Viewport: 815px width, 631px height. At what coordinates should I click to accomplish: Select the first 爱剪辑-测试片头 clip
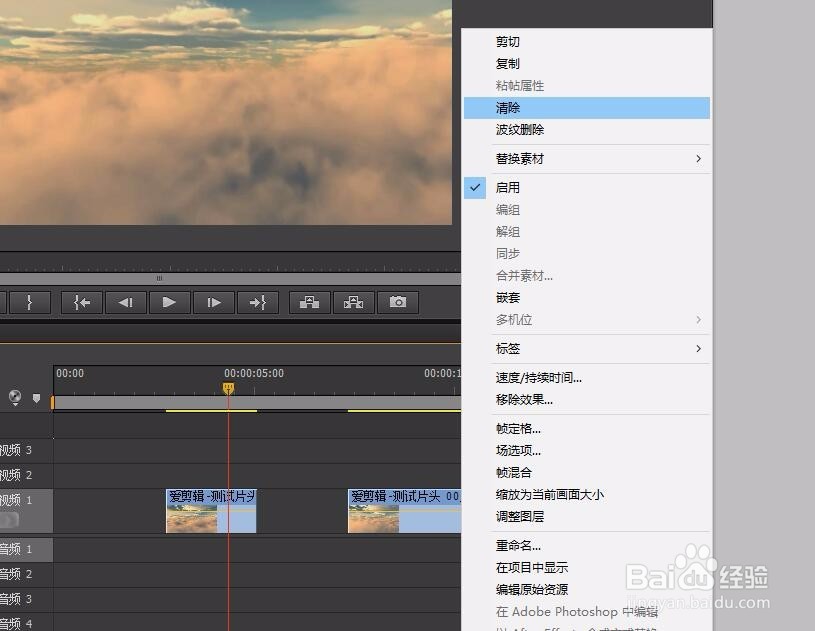(x=211, y=511)
